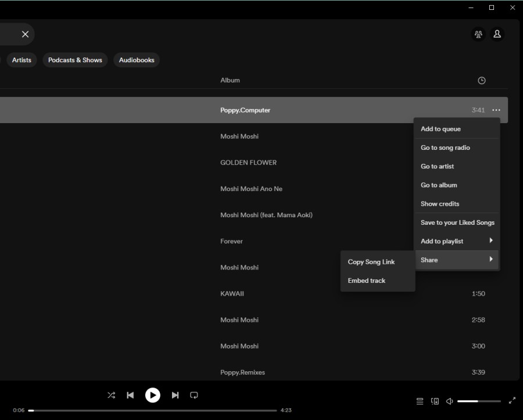This screenshot has height=420, width=523.
Task: Mute the volume with the speaker icon
Action: tap(449, 401)
